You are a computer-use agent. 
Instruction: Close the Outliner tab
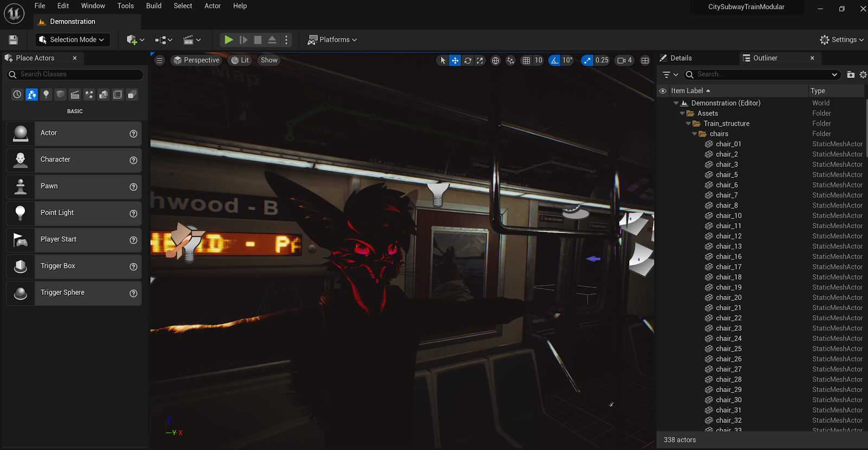pyautogui.click(x=812, y=58)
